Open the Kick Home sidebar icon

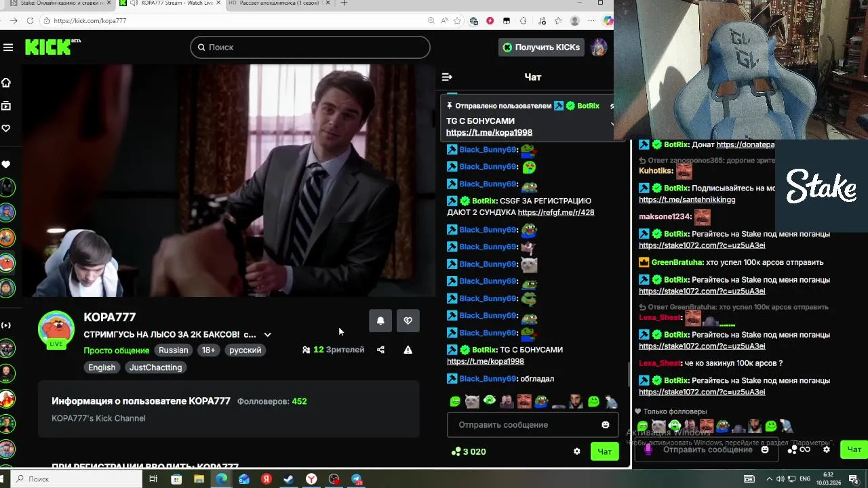point(6,83)
